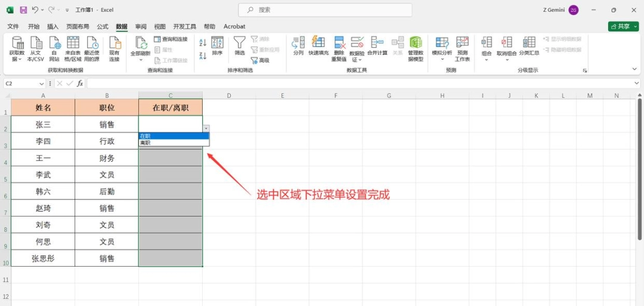Click cell containing 张思彤
Screen dimensions: 644x306
pyautogui.click(x=43, y=258)
